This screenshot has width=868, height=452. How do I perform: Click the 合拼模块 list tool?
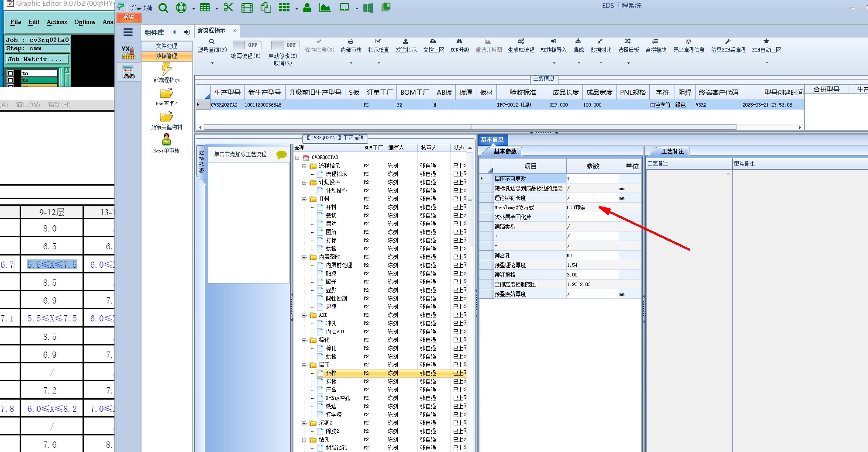(x=656, y=45)
